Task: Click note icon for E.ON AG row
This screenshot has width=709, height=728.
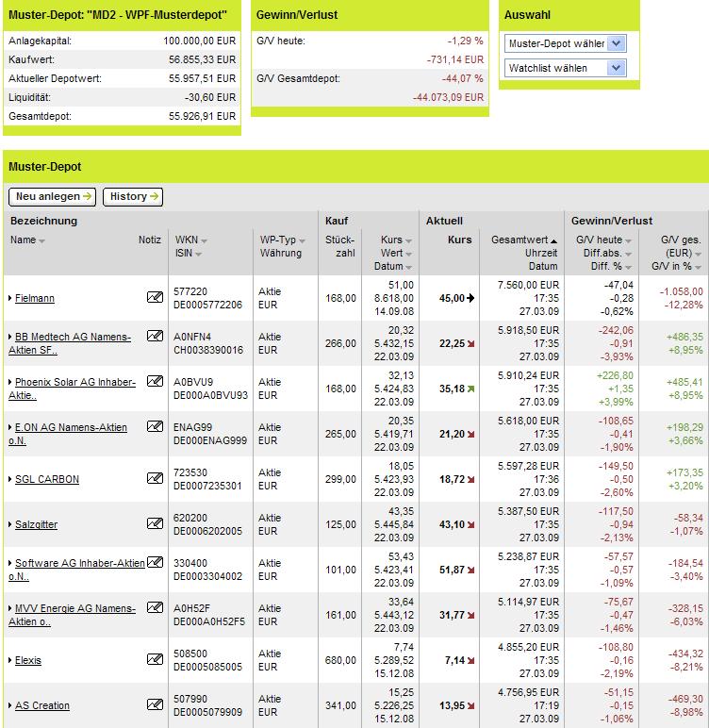Action: coord(155,426)
